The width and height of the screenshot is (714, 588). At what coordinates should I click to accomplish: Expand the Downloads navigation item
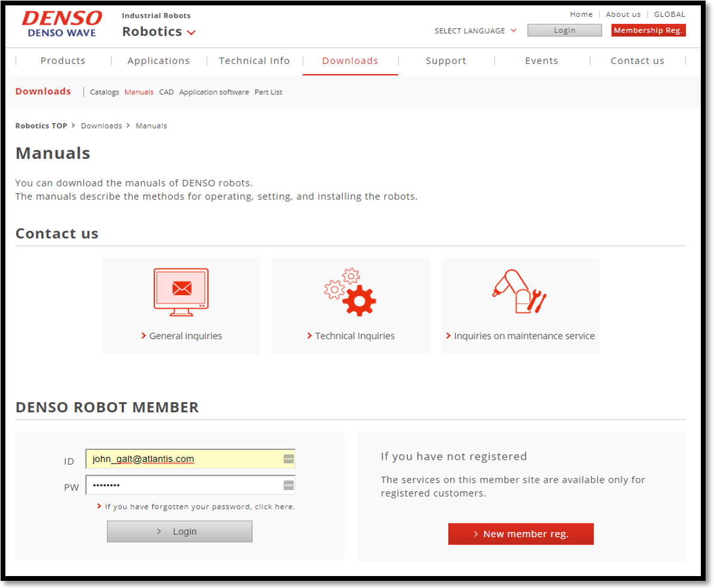[x=350, y=60]
